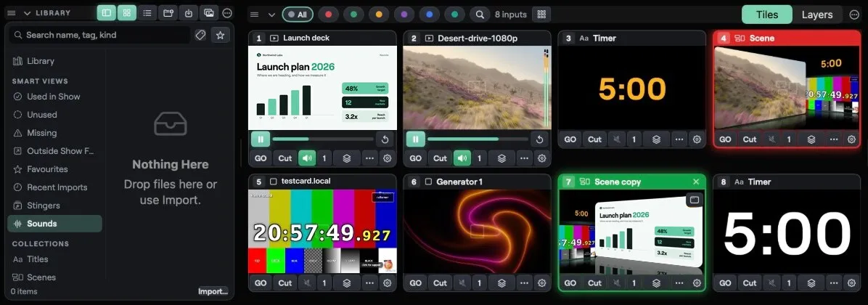Open the library more options ellipsis
Viewport: 868px width, 305px height.
click(x=227, y=13)
